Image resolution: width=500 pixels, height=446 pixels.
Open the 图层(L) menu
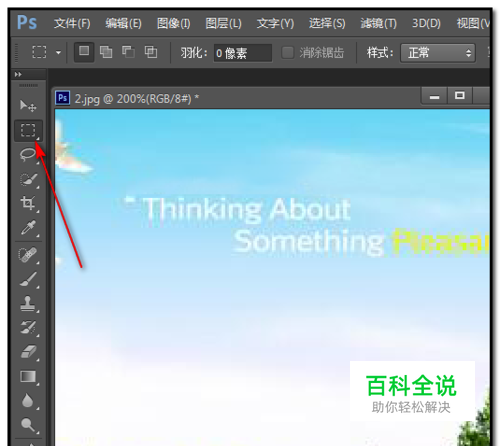coord(223,23)
